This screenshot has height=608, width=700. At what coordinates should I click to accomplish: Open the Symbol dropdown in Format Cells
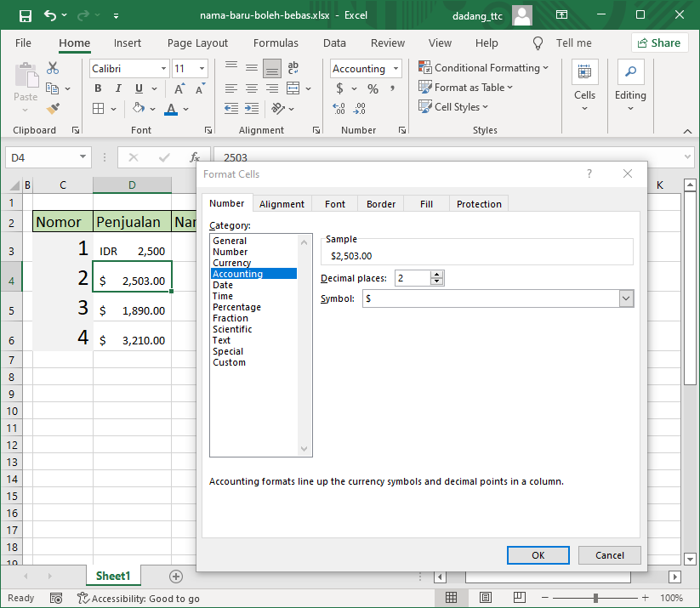pyautogui.click(x=626, y=298)
